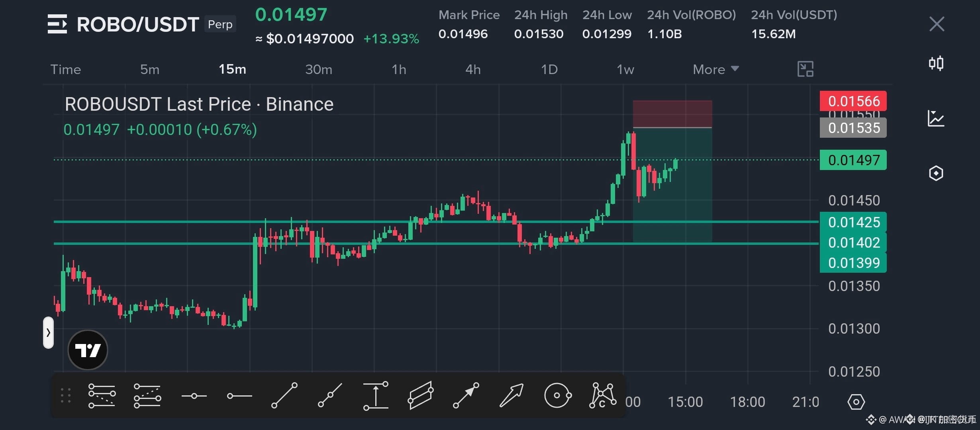Switch to the 1D timeframe
This screenshot has height=430, width=980.
(549, 69)
